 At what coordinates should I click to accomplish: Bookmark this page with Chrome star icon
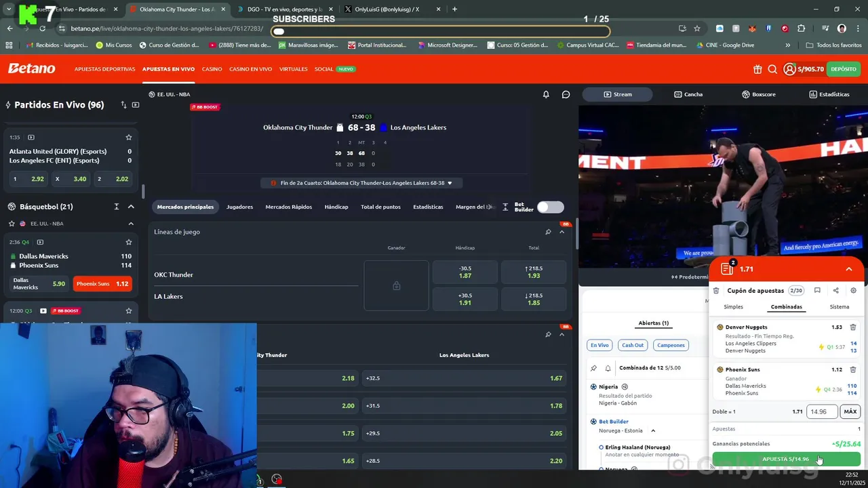click(x=697, y=28)
